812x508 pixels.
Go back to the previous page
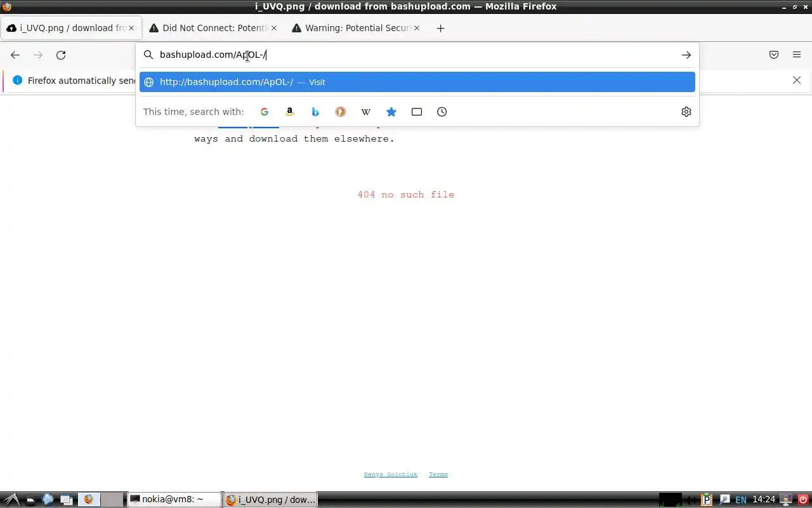pos(15,55)
